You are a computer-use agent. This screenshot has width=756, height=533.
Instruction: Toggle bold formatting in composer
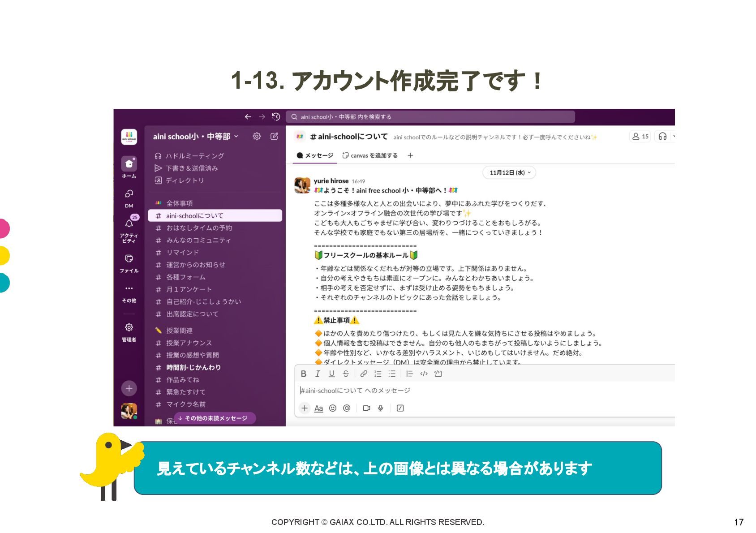tap(304, 374)
